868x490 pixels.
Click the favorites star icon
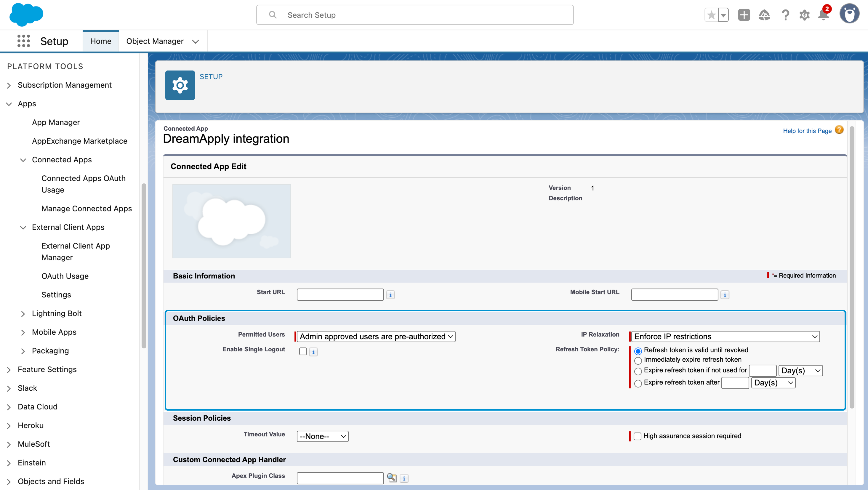click(x=711, y=15)
